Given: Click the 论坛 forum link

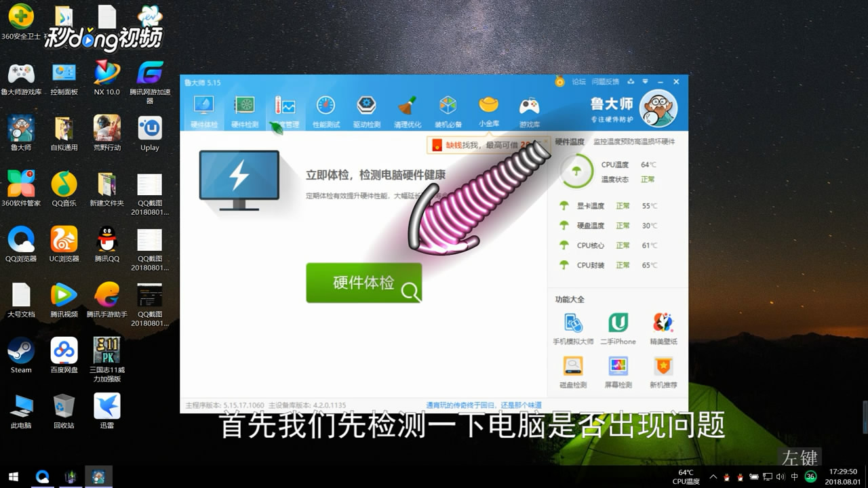Looking at the screenshot, I should (x=578, y=81).
